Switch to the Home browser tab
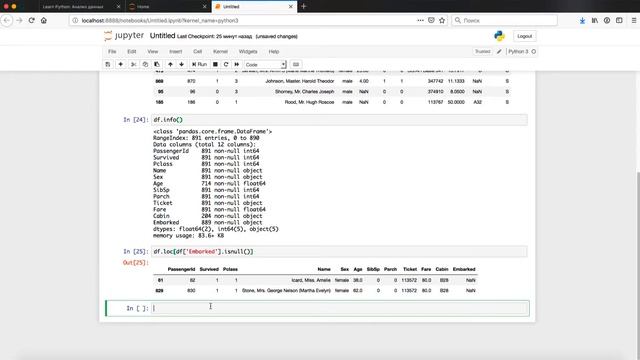The height and width of the screenshot is (360, 640). [x=143, y=7]
